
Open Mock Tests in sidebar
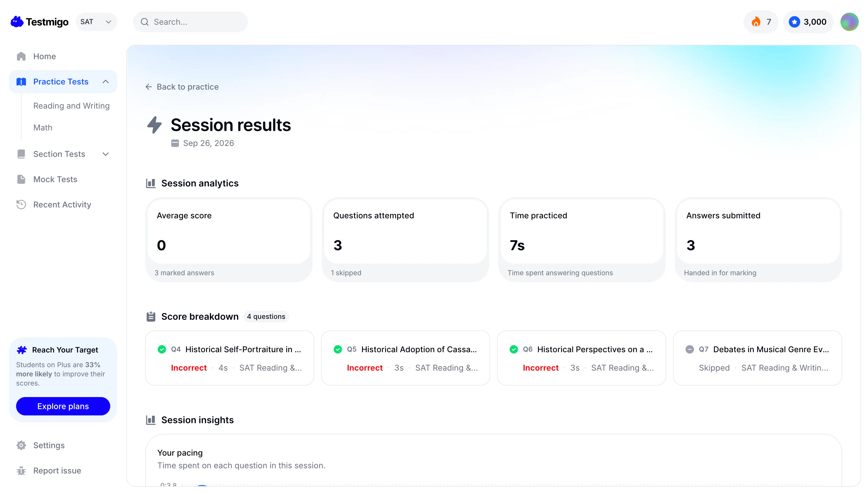63,179
